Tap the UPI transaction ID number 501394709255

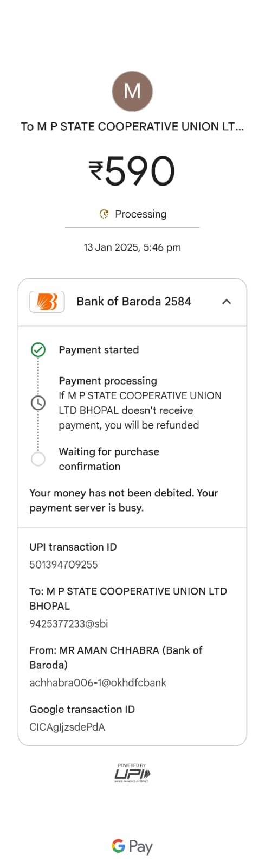[x=63, y=565]
